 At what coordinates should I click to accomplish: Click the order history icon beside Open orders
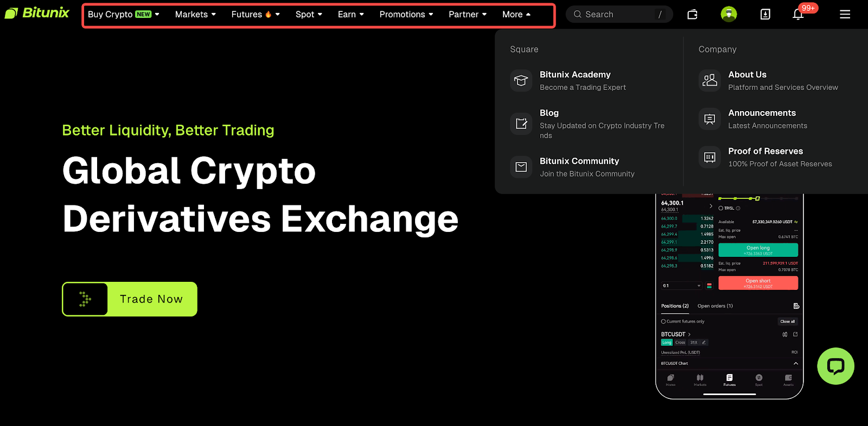click(x=796, y=306)
